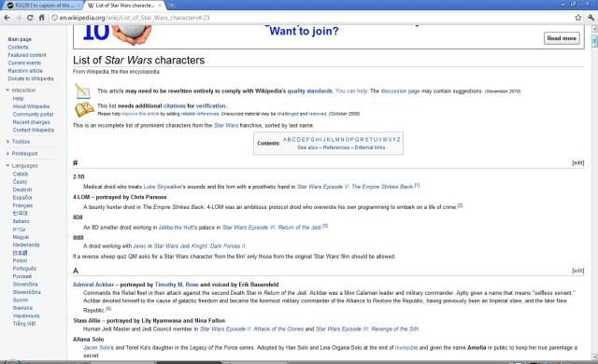Open the Star Wars franchise link
The image size is (598, 364).
[x=226, y=126]
